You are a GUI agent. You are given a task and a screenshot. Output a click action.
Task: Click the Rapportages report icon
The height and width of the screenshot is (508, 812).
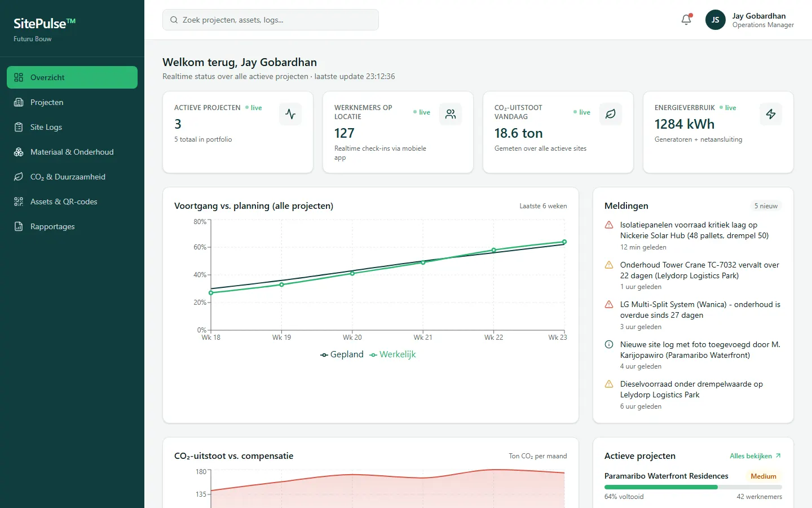pos(19,226)
